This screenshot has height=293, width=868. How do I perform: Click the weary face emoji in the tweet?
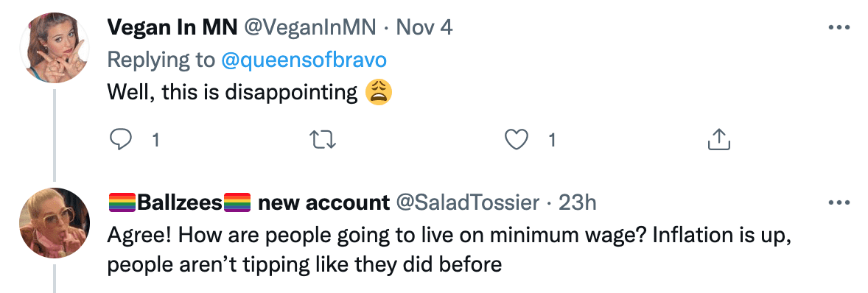[x=379, y=92]
